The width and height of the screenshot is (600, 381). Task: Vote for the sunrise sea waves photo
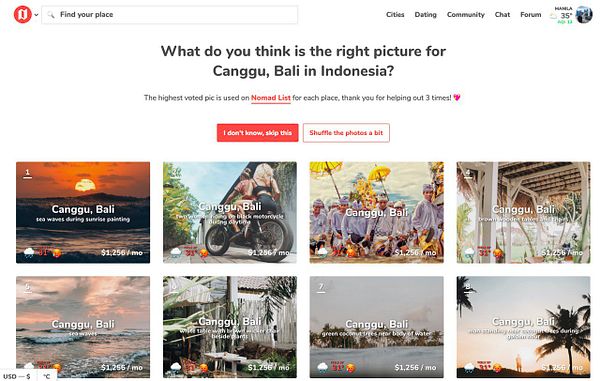click(x=83, y=212)
